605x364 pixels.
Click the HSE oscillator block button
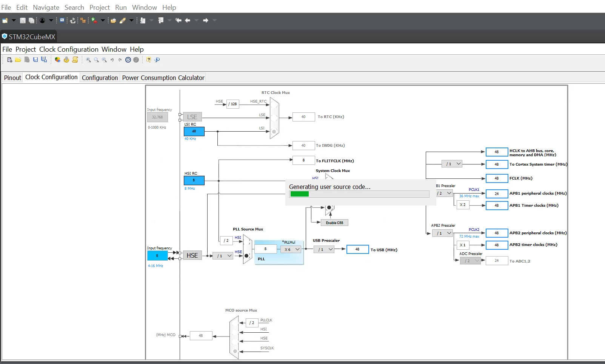click(192, 255)
